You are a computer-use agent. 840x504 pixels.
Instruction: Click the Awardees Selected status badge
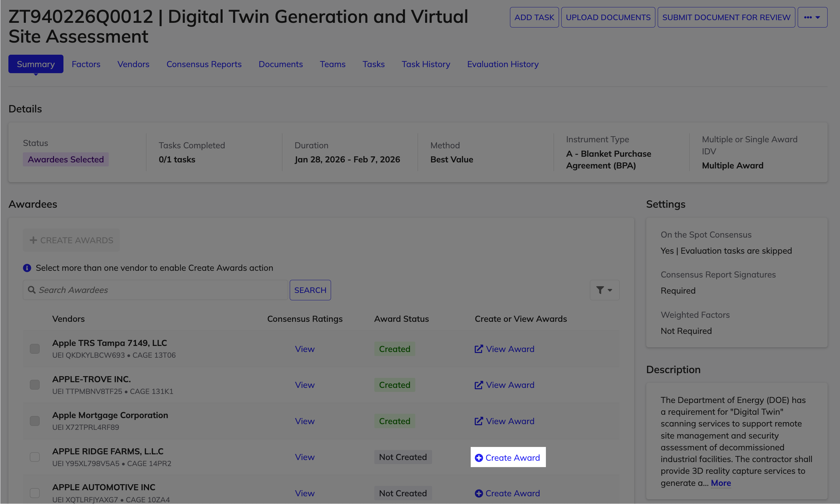tap(65, 159)
